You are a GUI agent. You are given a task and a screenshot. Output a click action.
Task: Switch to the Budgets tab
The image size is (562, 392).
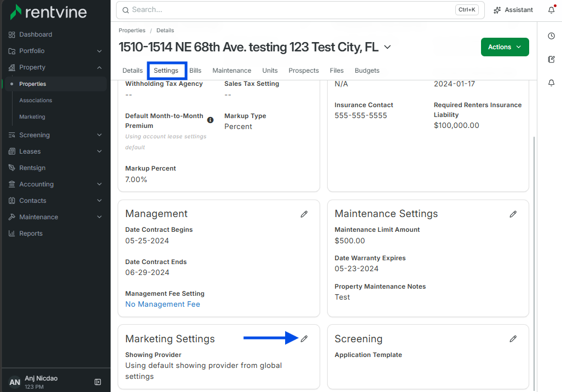tap(367, 71)
